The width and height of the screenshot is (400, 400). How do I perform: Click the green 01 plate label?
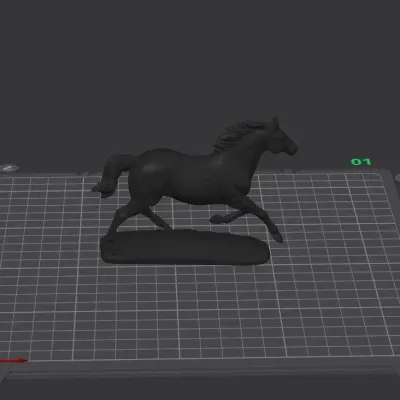(361, 162)
